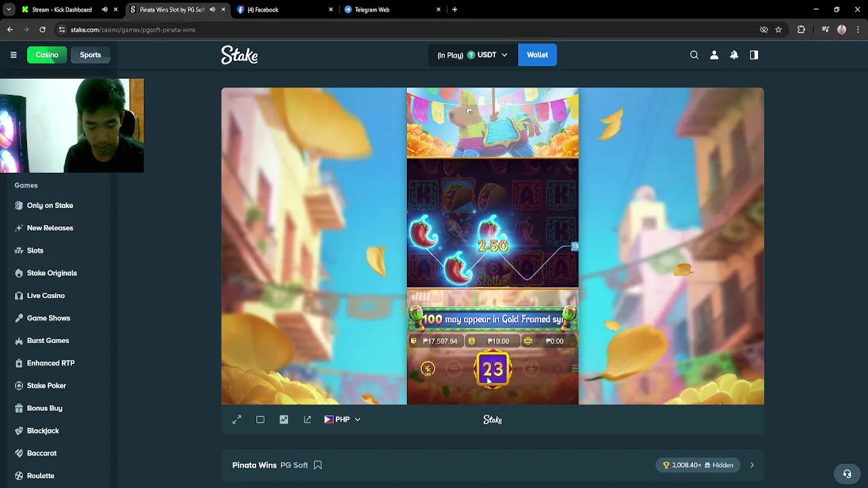
Task: Pop out the game window
Action: point(307,420)
